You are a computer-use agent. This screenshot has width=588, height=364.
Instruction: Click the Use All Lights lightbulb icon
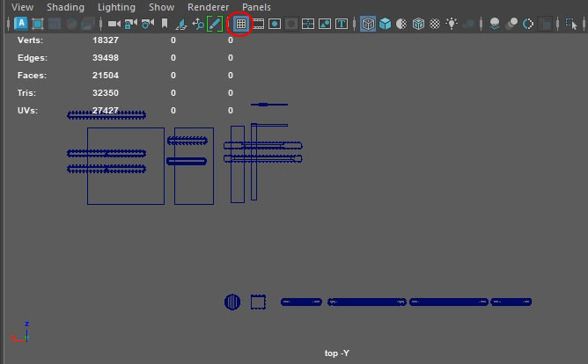pos(452,24)
